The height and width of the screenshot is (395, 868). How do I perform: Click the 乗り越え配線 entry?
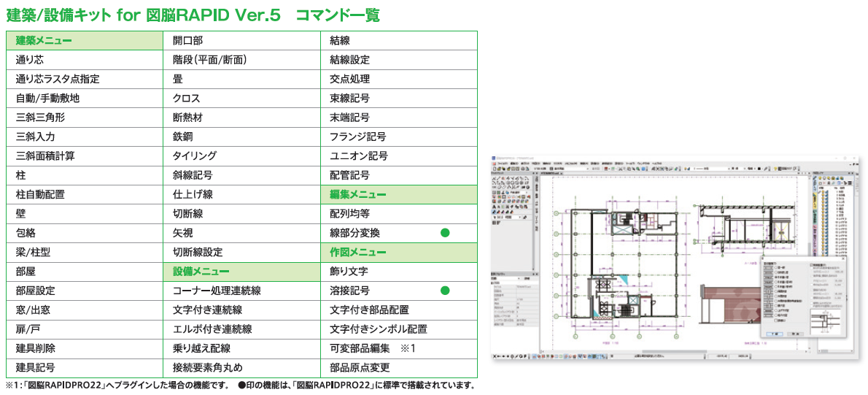(241, 349)
